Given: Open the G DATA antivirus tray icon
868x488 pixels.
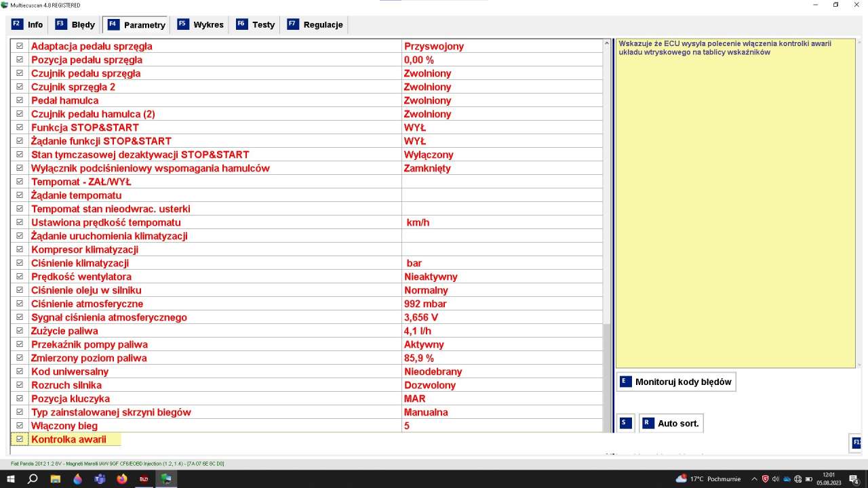Looking at the screenshot, I should pos(766,479).
